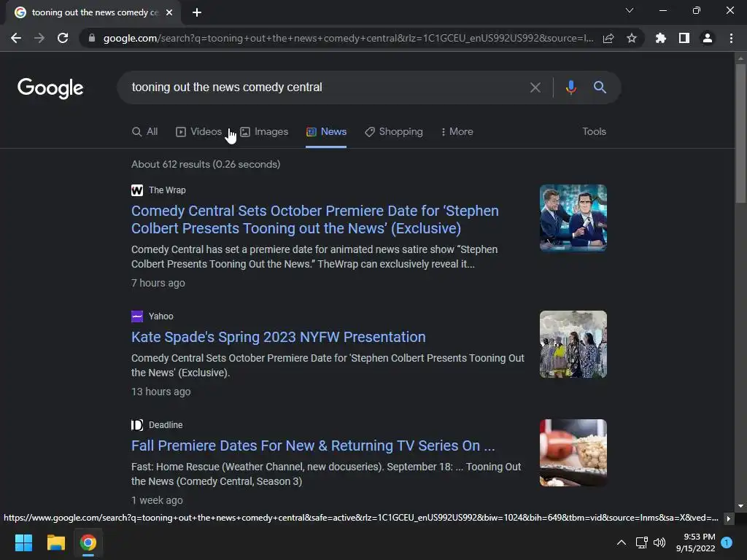Screen dimensions: 747x560
Task: Switch to the Images tab
Action: (x=264, y=132)
